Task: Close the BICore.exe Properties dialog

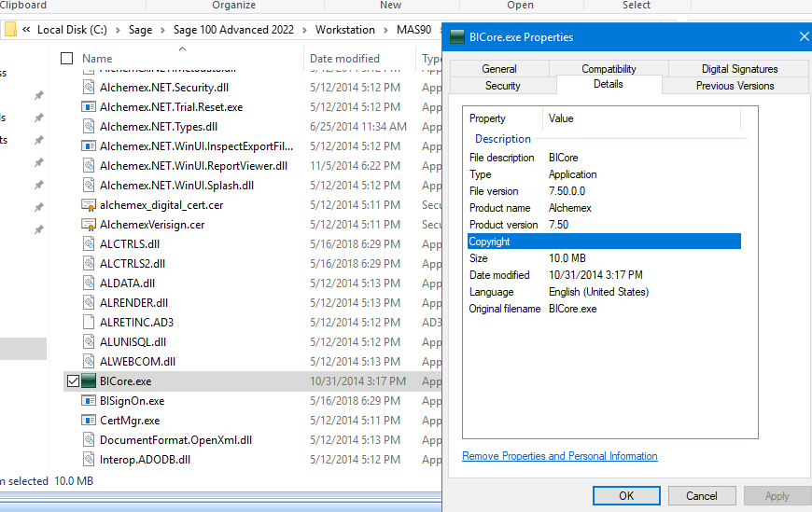Action: pyautogui.click(x=804, y=36)
